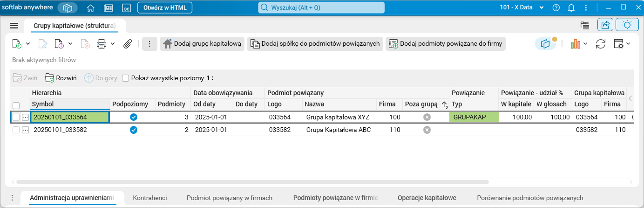This screenshot has height=208, width=644.
Task: Open the hamburger menu left of the tab
Action: [14, 26]
